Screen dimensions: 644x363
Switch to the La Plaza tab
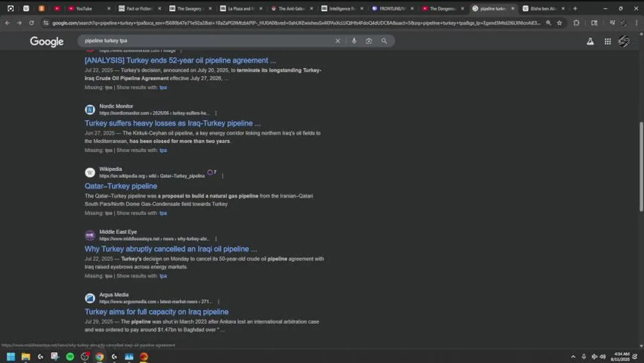point(241,9)
